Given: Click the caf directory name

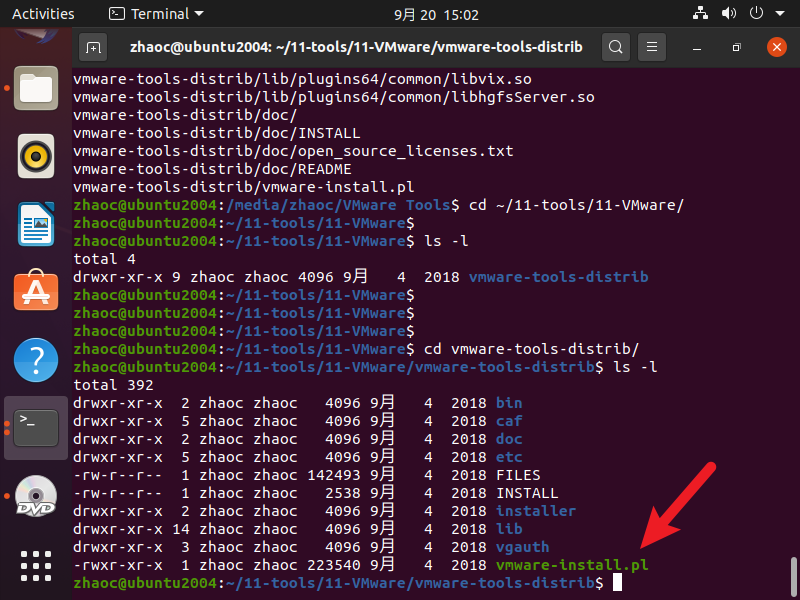Looking at the screenshot, I should click(509, 421).
